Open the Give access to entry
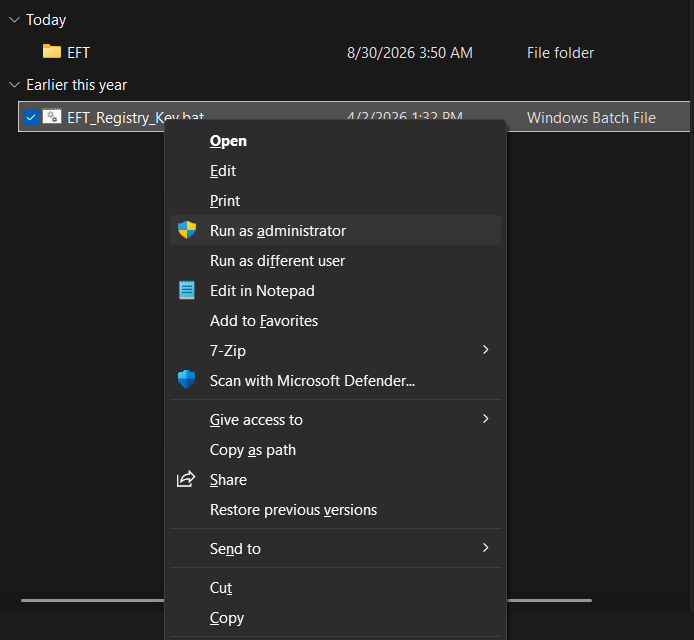Viewport: 694px width, 640px height. 335,420
